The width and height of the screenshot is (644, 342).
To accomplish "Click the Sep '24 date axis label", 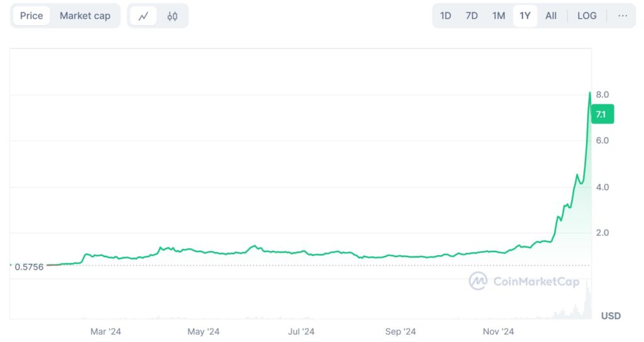I will (401, 331).
